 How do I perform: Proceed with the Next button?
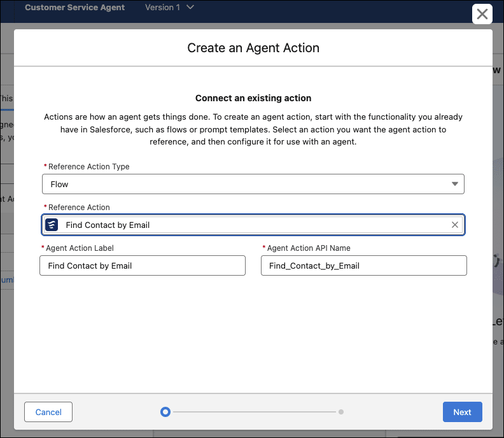point(462,412)
